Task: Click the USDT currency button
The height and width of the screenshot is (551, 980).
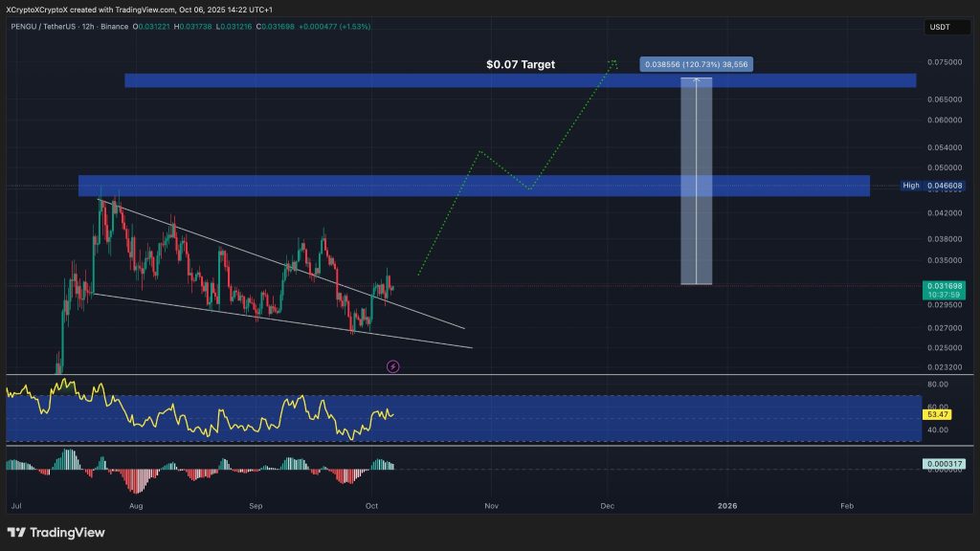Action: pyautogui.click(x=946, y=27)
